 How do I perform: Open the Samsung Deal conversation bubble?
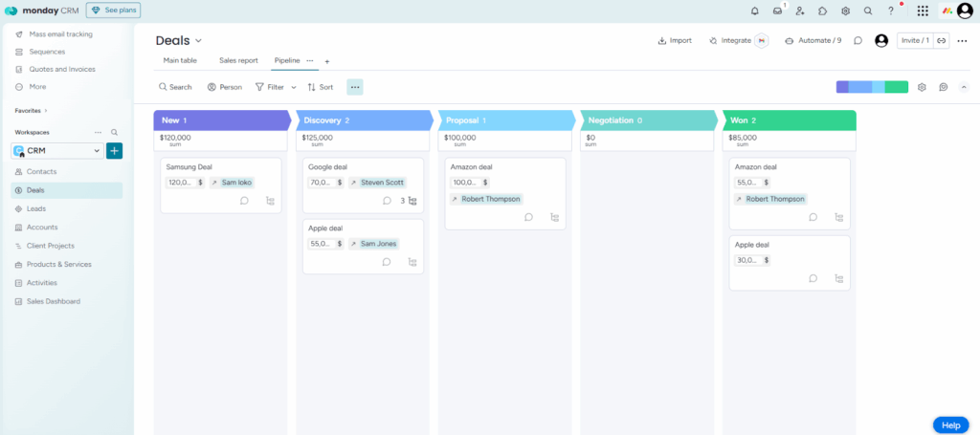(244, 201)
